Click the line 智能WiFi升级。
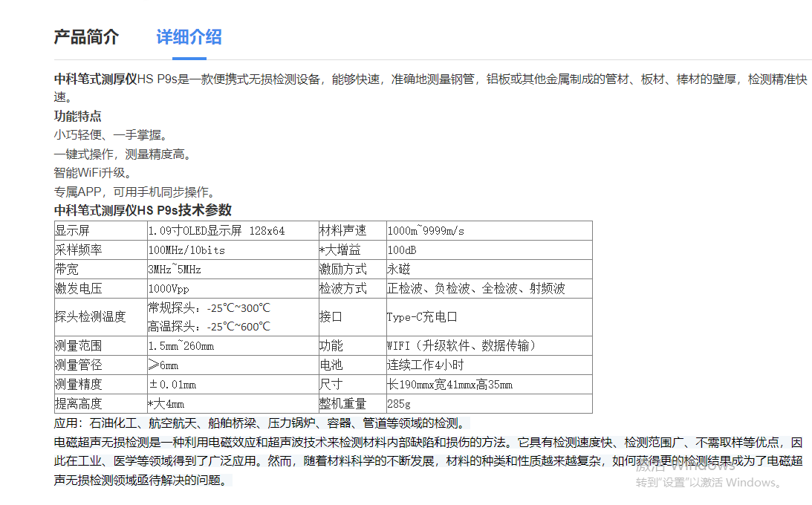 pos(94,173)
